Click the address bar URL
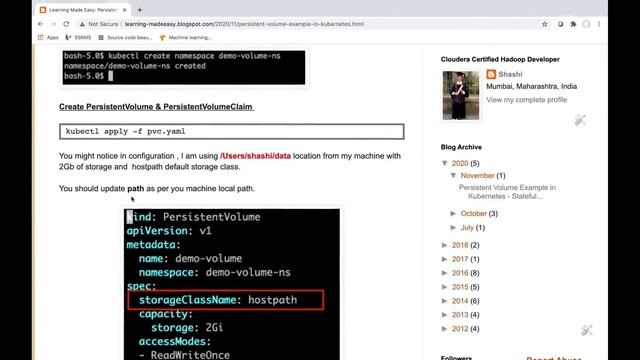The width and height of the screenshot is (640, 360). click(x=244, y=24)
